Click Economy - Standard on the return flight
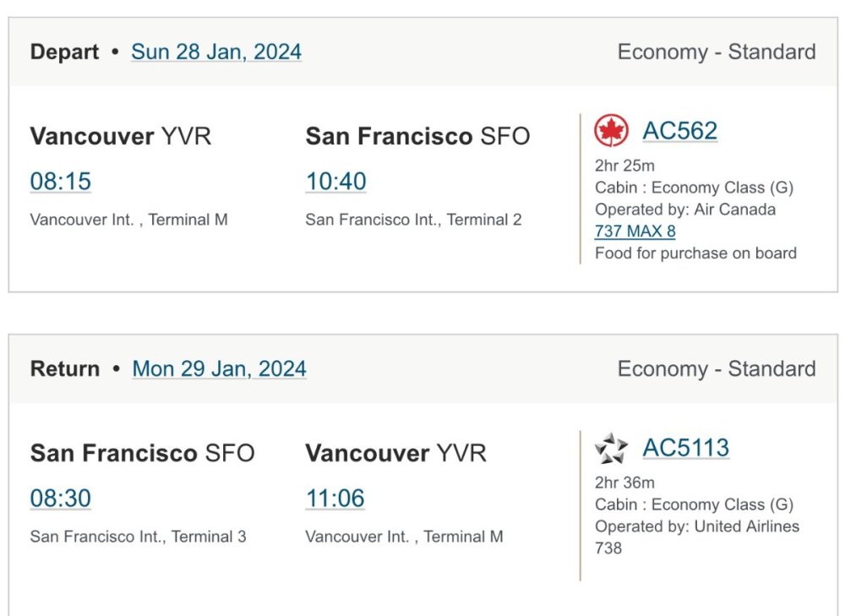845x616 pixels. click(716, 368)
